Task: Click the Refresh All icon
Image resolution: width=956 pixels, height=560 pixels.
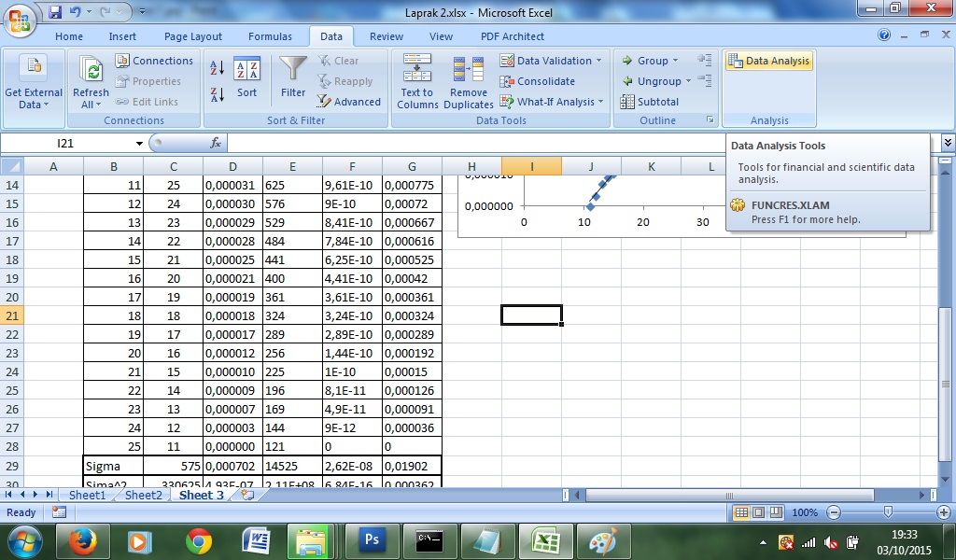Action: click(91, 80)
